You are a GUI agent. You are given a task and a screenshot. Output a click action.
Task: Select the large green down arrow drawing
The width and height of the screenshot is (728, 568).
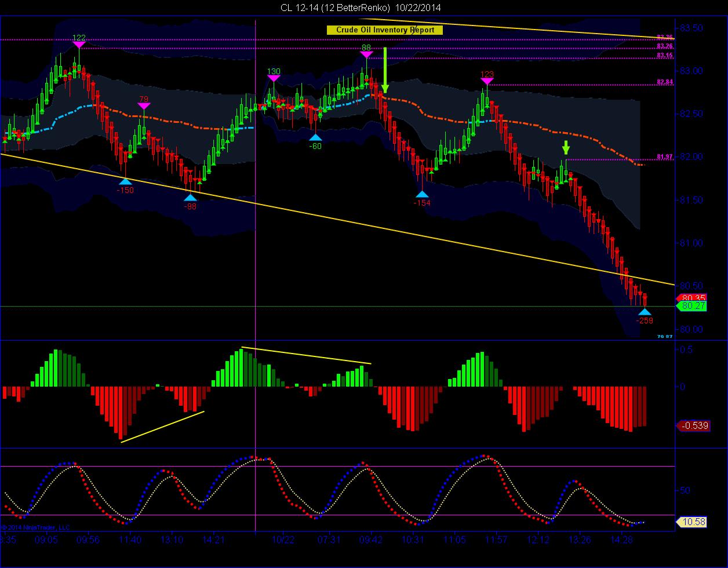coord(384,70)
